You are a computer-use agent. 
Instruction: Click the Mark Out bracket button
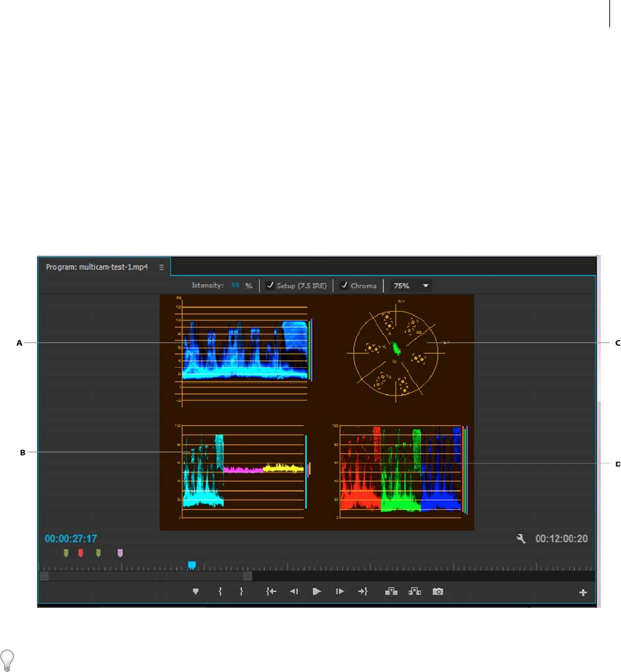point(241,591)
